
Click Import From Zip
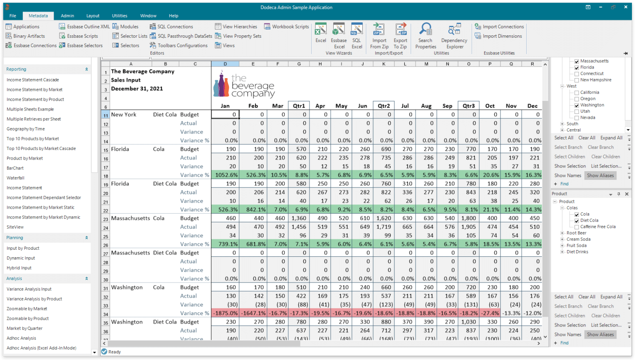click(379, 35)
